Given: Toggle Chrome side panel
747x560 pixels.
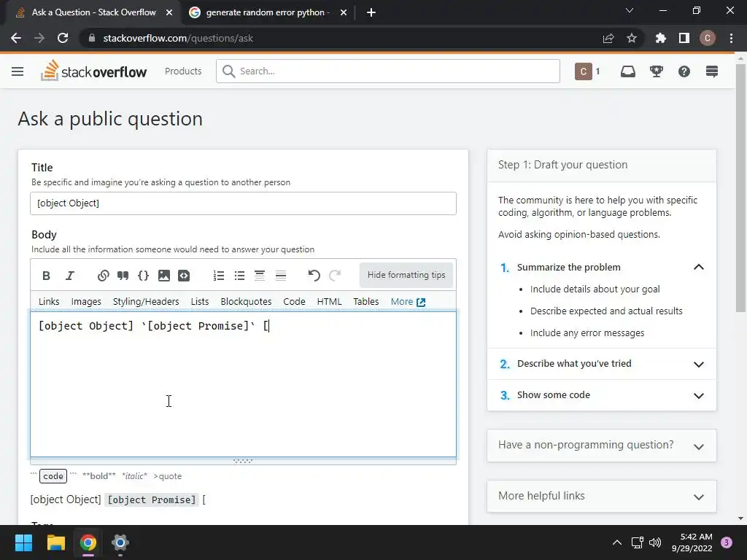Looking at the screenshot, I should [684, 38].
